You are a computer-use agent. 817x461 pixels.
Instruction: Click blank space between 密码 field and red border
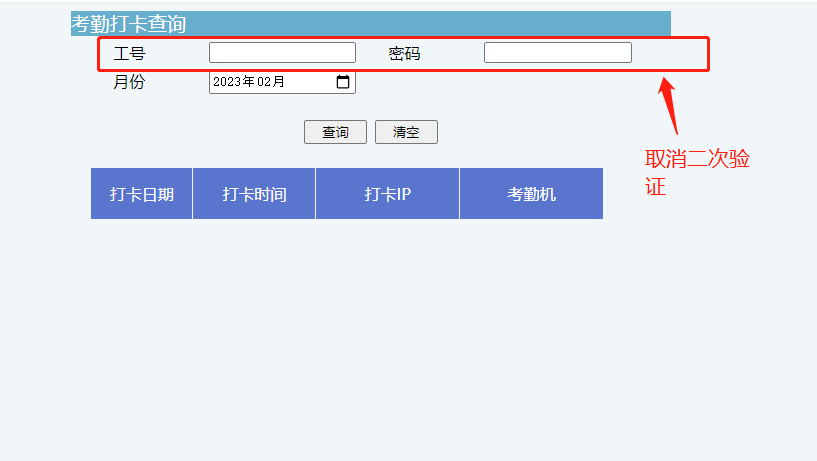(668, 53)
